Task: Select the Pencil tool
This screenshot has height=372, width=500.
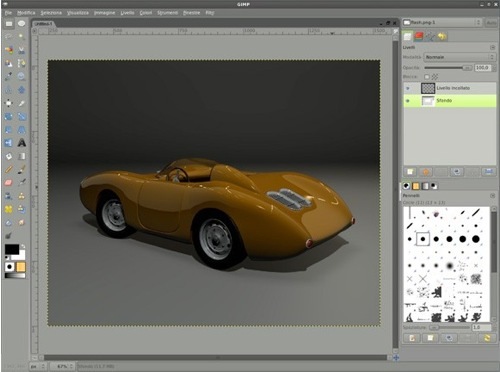Action: pyautogui.click(x=9, y=169)
